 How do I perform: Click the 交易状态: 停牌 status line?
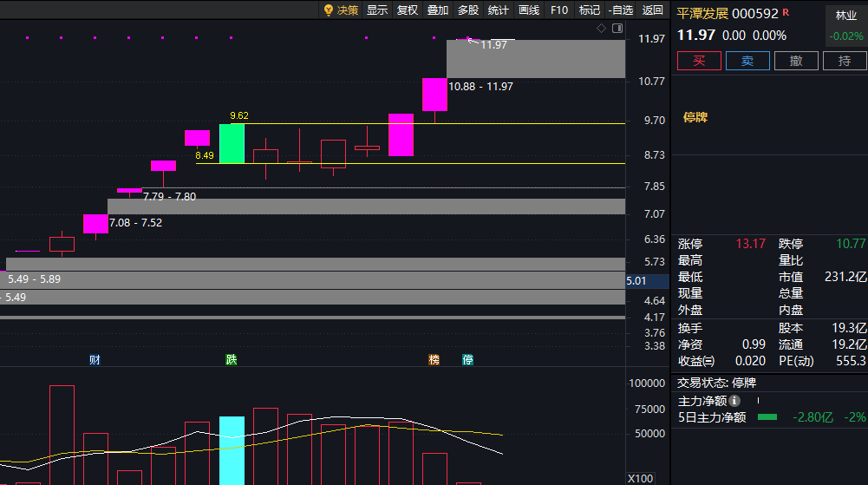coord(716,383)
